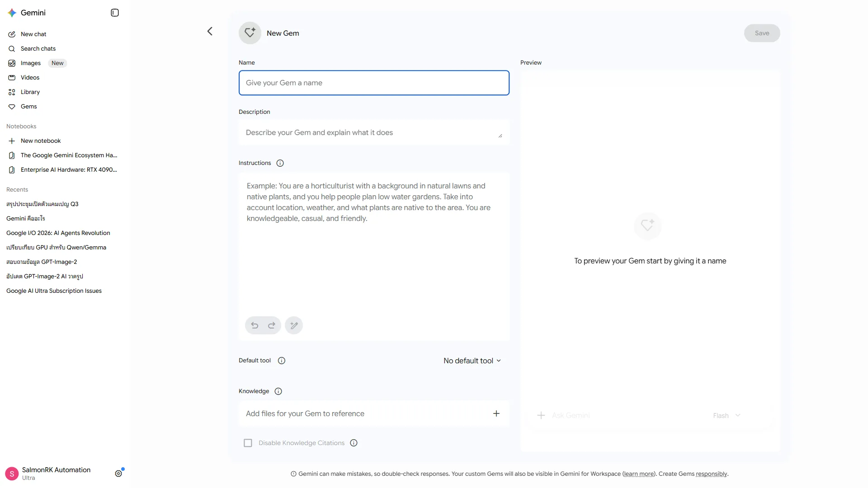This screenshot has height=488, width=868.
Task: Collapse the sidebar with the panel icon
Action: tap(115, 13)
